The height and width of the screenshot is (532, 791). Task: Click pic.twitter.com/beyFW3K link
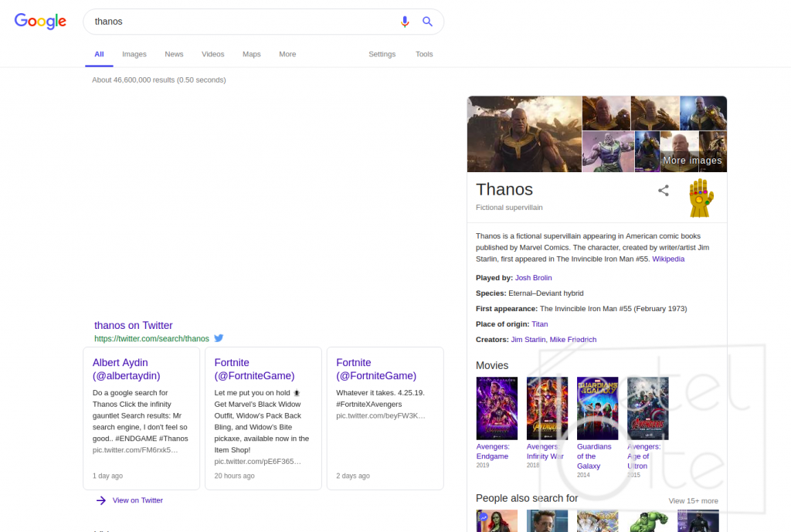380,415
